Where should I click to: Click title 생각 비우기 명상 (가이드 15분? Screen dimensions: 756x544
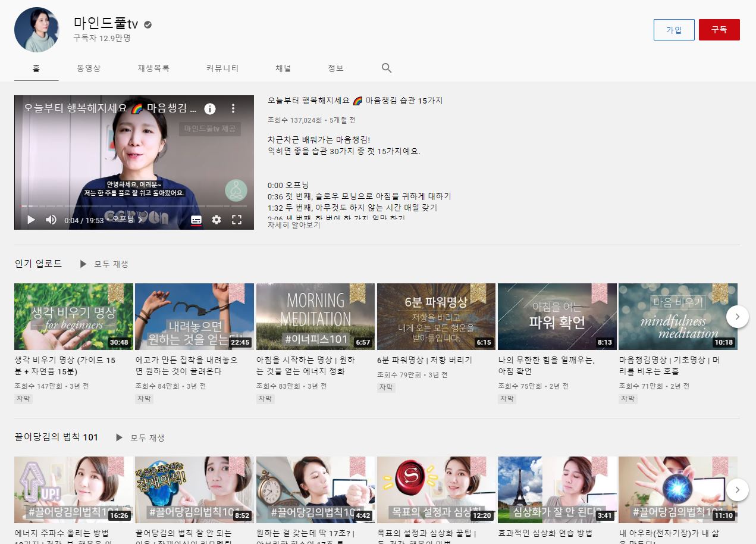click(65, 365)
